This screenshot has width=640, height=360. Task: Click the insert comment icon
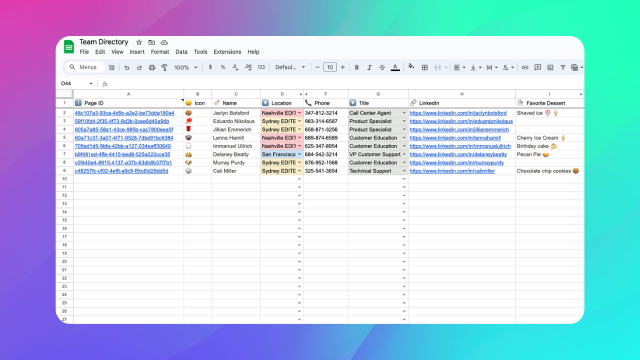tap(538, 67)
